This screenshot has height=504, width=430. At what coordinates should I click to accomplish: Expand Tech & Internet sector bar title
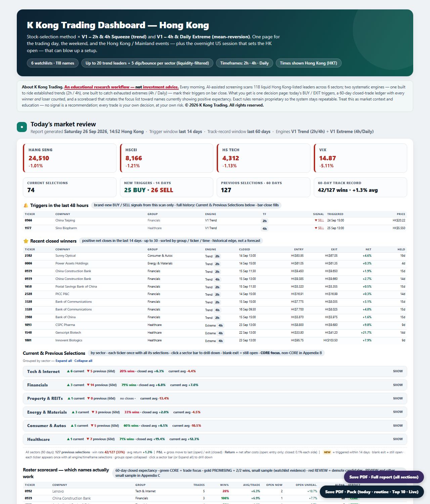[x=43, y=372]
